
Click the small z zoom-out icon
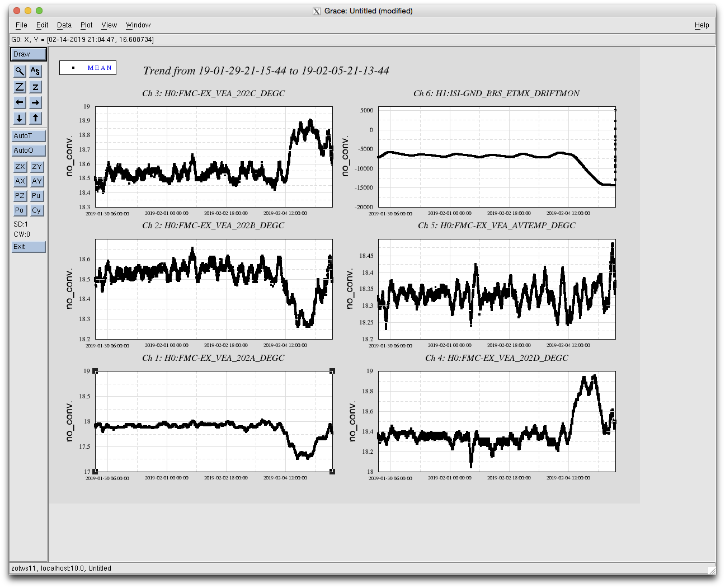point(35,87)
